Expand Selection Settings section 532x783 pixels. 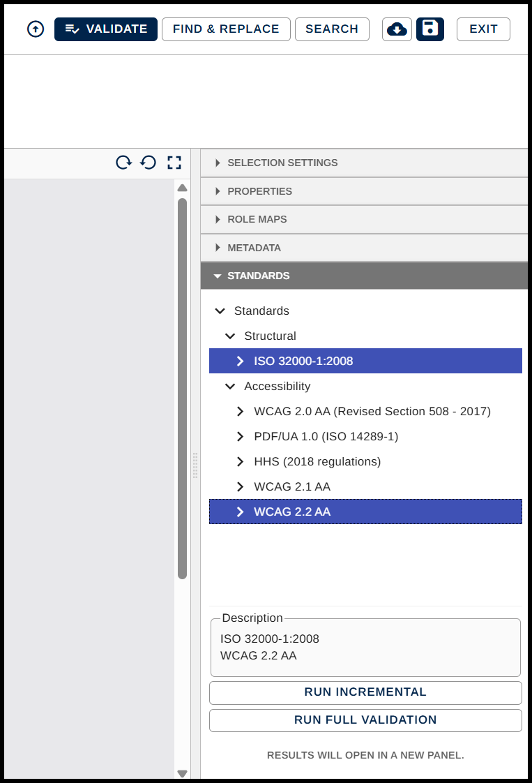[x=364, y=163]
